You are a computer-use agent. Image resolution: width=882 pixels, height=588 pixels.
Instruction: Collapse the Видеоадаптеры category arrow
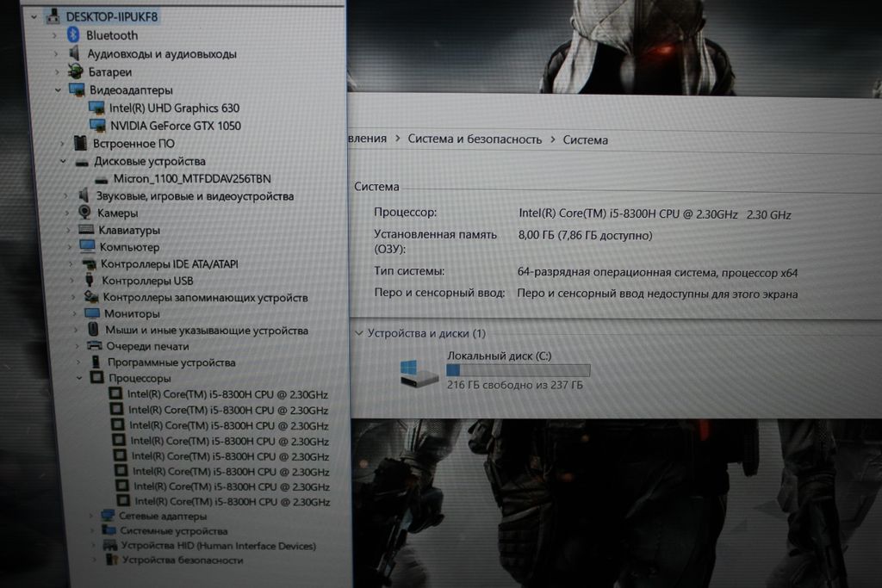tap(58, 90)
